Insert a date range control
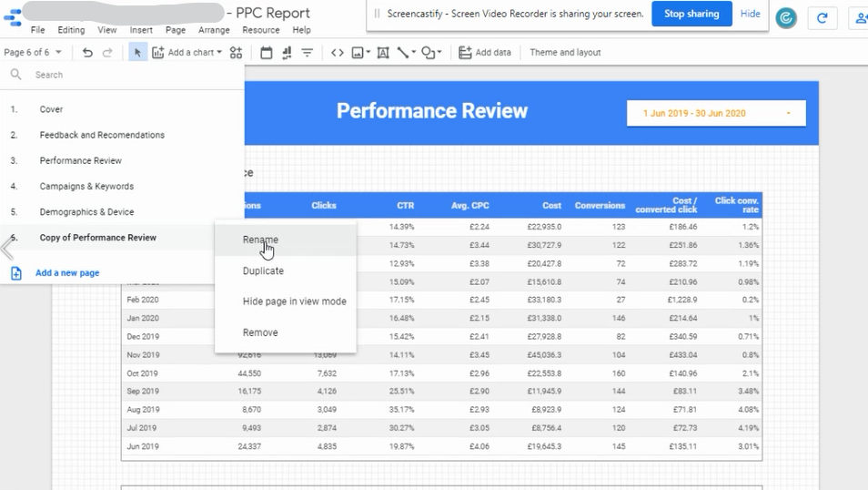The image size is (868, 490). click(267, 52)
